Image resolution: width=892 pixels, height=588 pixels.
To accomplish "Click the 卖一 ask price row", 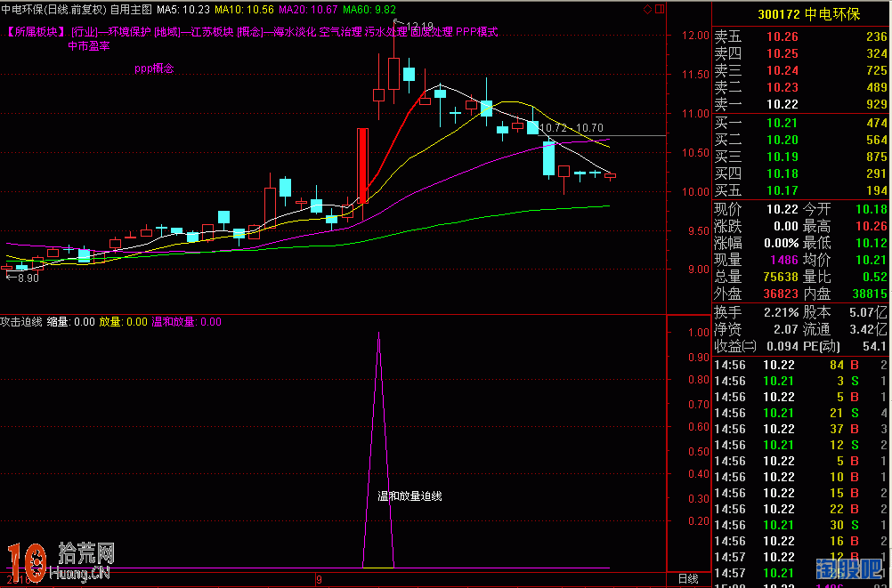I will (x=800, y=104).
